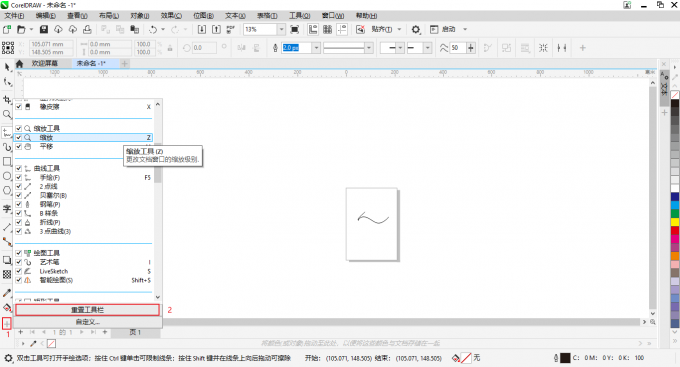Click the 页 1 page tab

point(135,332)
